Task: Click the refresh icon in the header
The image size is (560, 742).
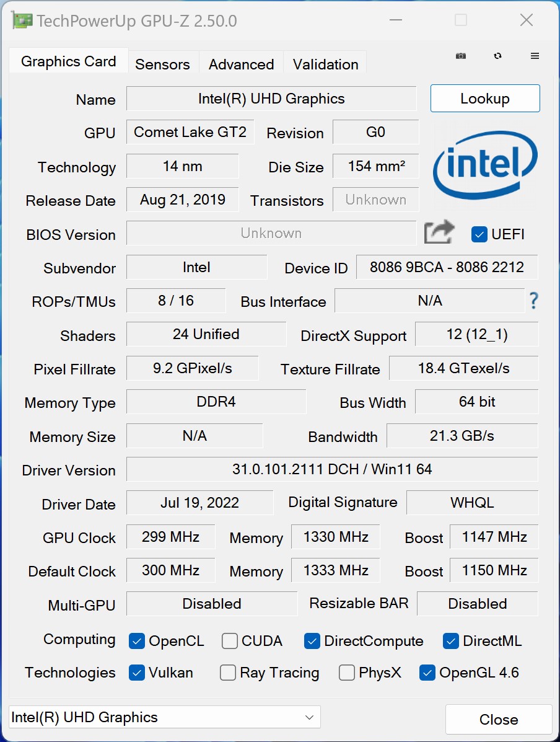Action: click(x=497, y=56)
